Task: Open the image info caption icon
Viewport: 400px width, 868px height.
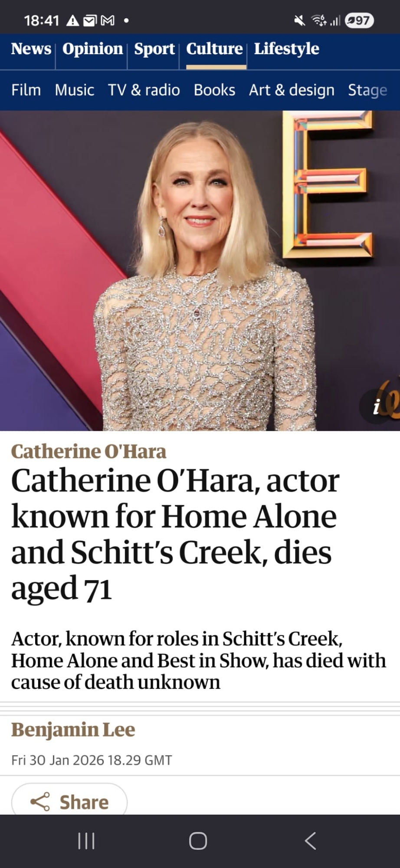Action: [x=377, y=407]
